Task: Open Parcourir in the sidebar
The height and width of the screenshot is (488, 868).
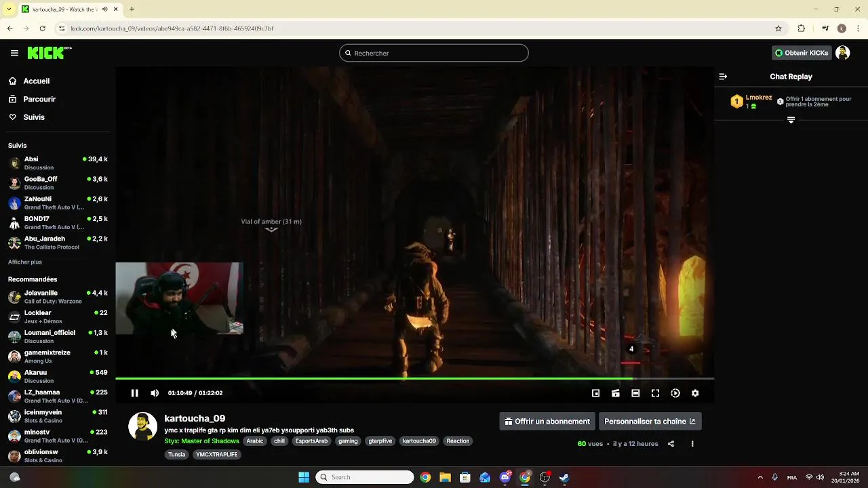Action: tap(39, 99)
